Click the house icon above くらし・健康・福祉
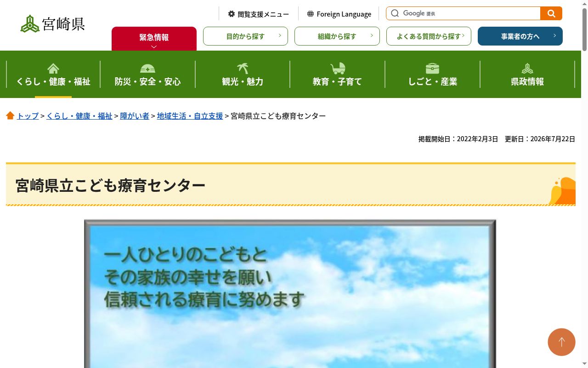588x368 pixels. 53,69
